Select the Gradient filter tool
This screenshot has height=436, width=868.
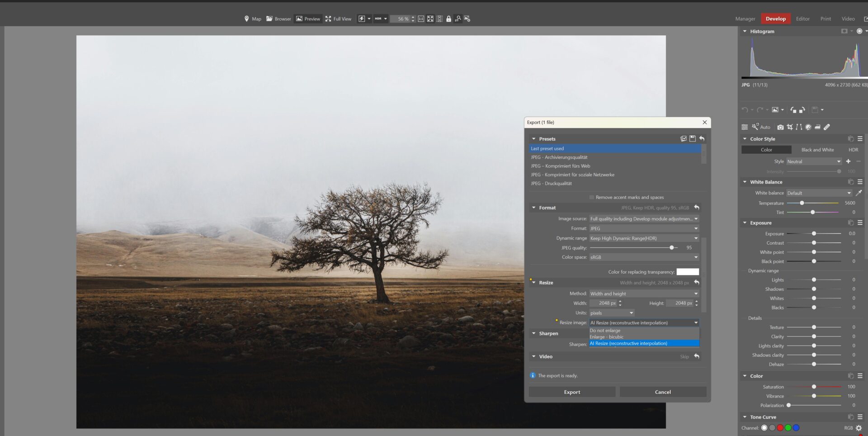pyautogui.click(x=817, y=127)
